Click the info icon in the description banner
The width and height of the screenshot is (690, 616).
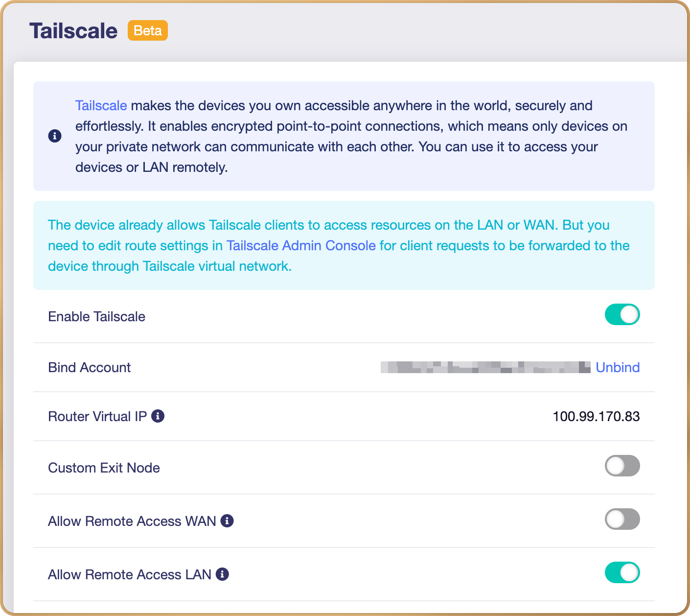[x=55, y=136]
